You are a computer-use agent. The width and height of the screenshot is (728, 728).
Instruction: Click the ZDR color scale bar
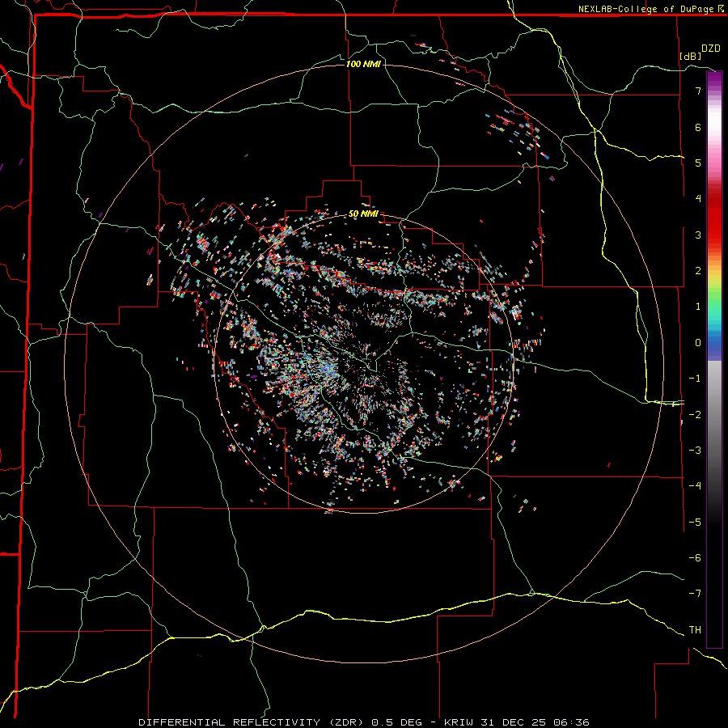pyautogui.click(x=714, y=359)
